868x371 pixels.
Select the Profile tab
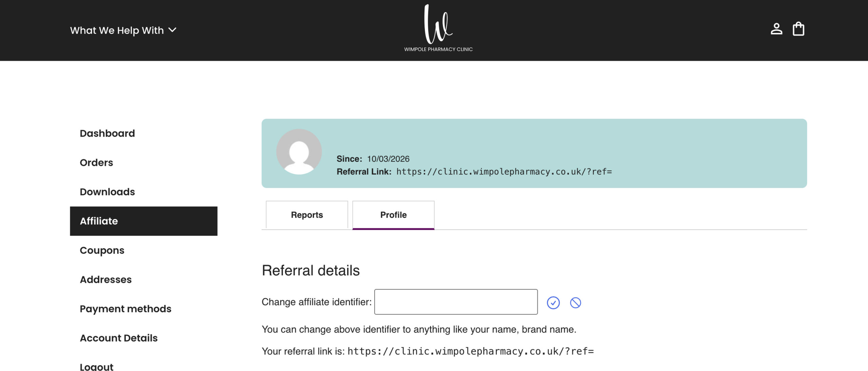393,215
